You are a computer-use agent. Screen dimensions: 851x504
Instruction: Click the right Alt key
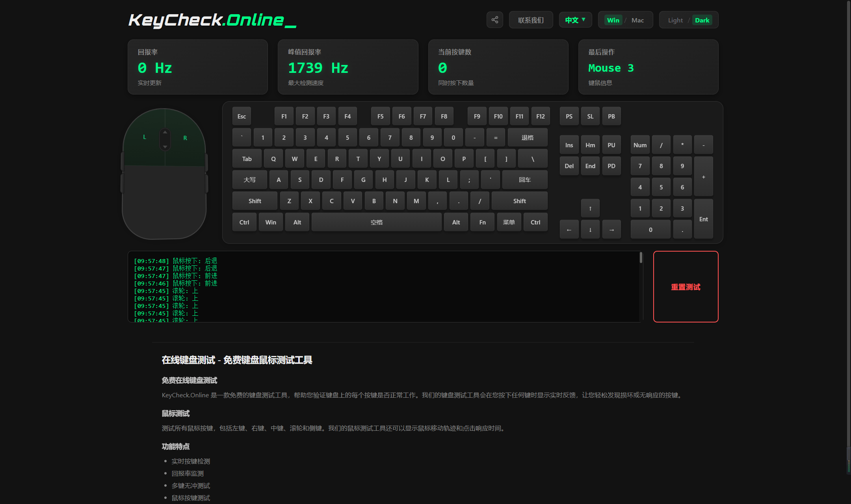pos(456,222)
